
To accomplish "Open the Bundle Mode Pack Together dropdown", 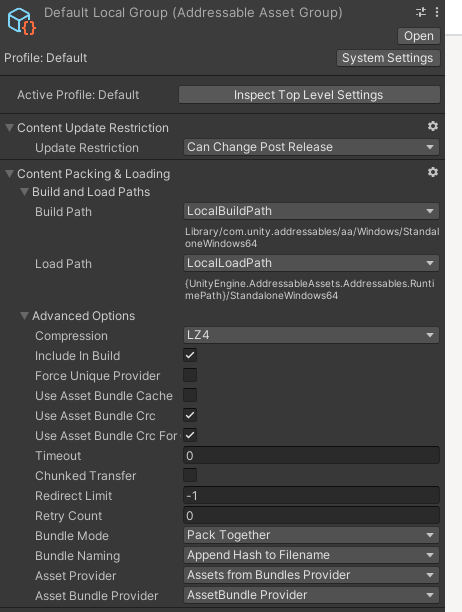I will click(311, 535).
